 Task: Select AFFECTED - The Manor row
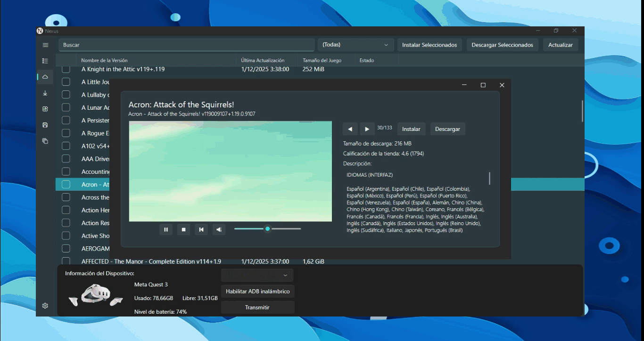point(320,261)
